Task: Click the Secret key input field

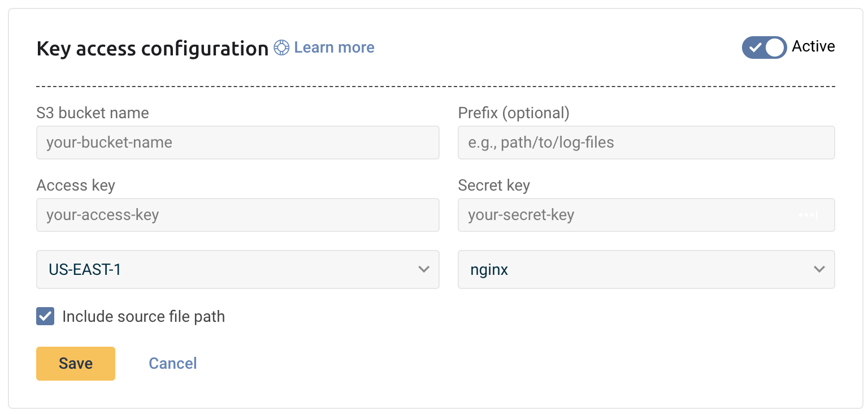Action: coord(622,215)
